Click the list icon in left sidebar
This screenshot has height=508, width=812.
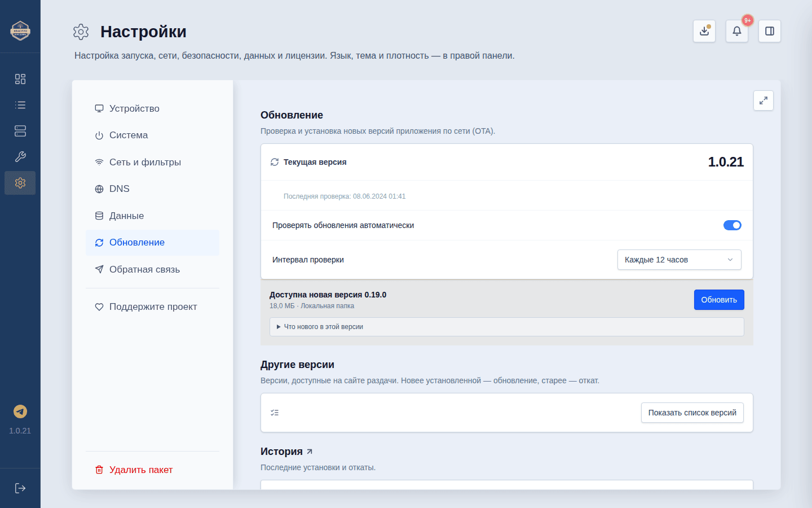pyautogui.click(x=20, y=105)
